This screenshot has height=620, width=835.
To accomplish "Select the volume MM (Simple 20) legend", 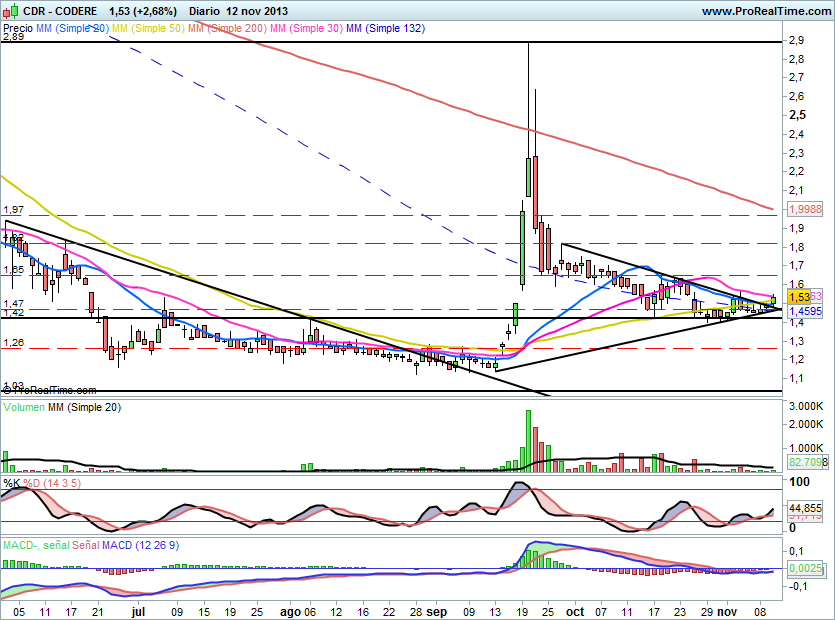I will click(85, 407).
